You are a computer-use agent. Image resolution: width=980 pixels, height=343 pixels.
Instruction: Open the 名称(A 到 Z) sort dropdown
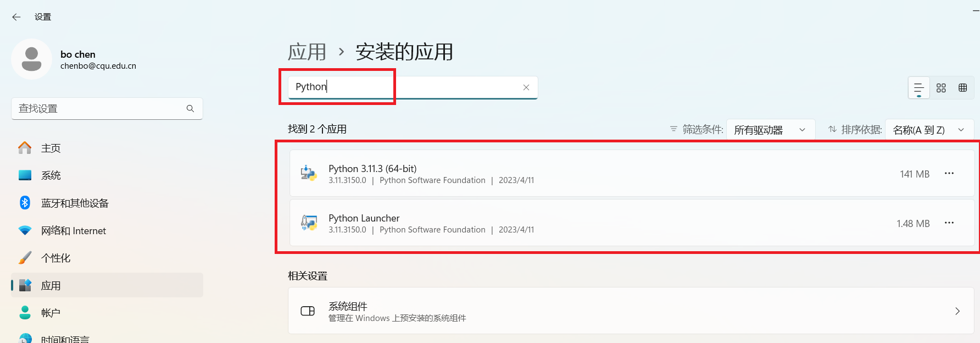[929, 130]
